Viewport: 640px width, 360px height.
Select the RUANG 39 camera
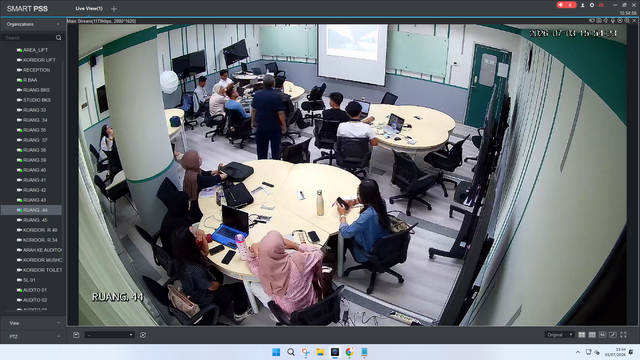pyautogui.click(x=34, y=160)
